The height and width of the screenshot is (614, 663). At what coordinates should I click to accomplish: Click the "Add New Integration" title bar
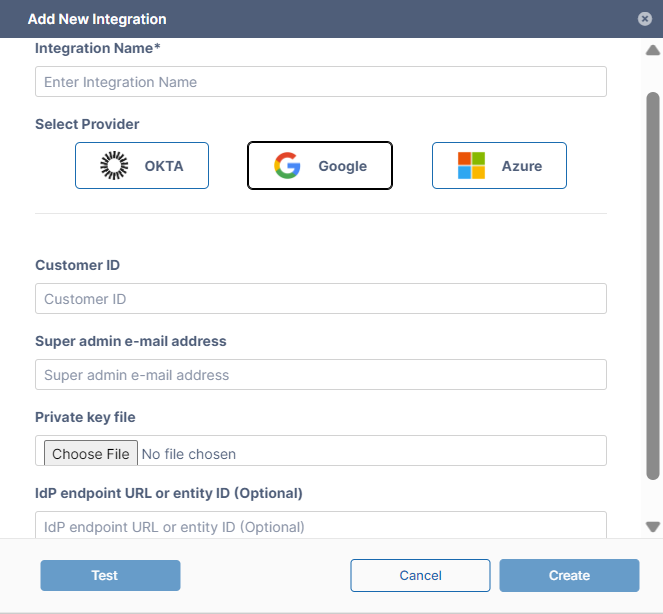pyautogui.click(x=97, y=19)
